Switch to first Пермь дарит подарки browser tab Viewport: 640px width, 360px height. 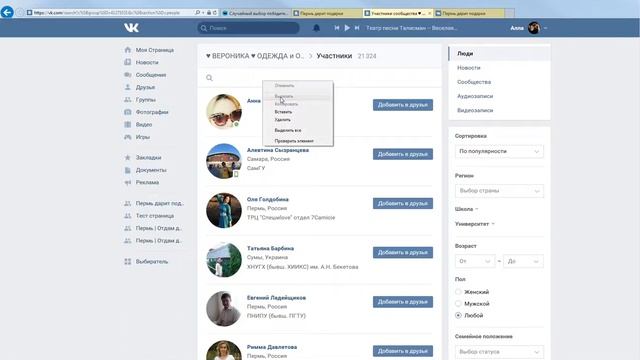coord(327,13)
